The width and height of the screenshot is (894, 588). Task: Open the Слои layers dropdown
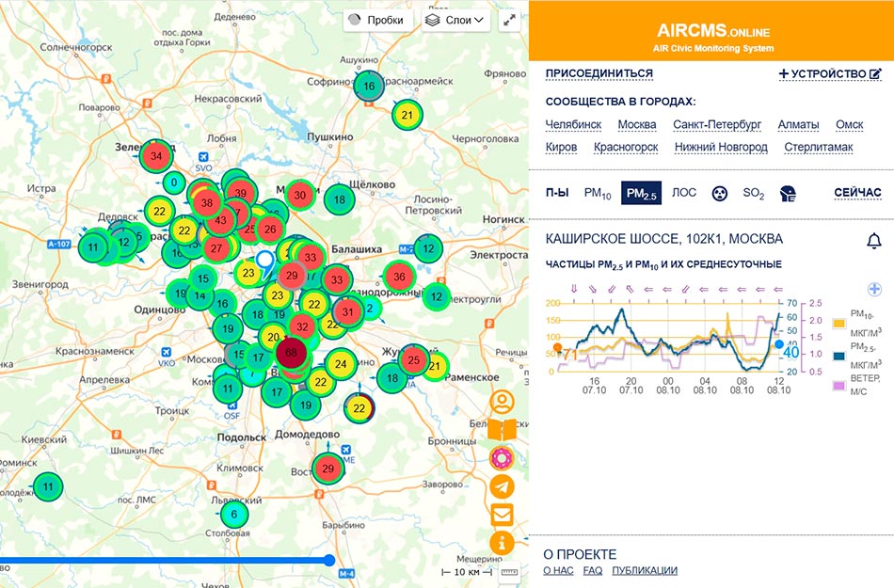pos(455,20)
